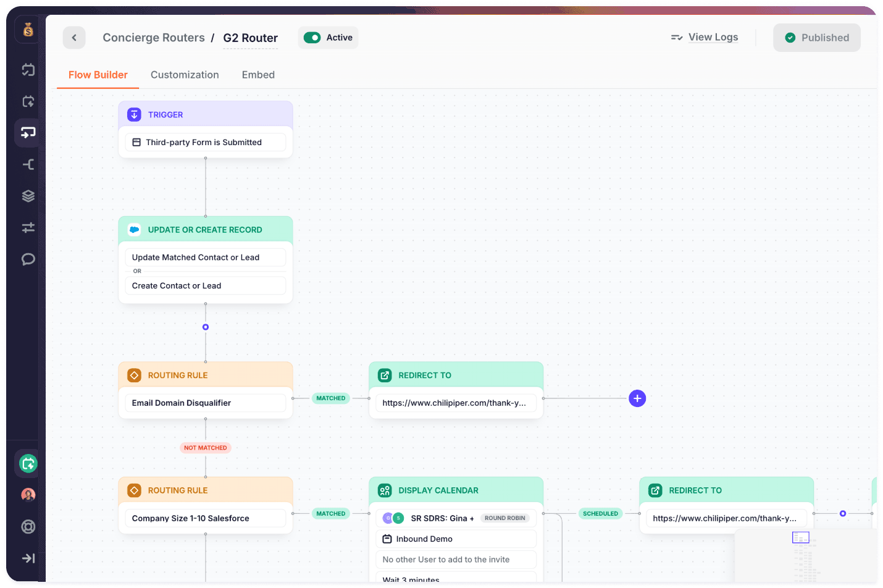Click the Email Domain Disqualifier routing icon

tap(134, 376)
